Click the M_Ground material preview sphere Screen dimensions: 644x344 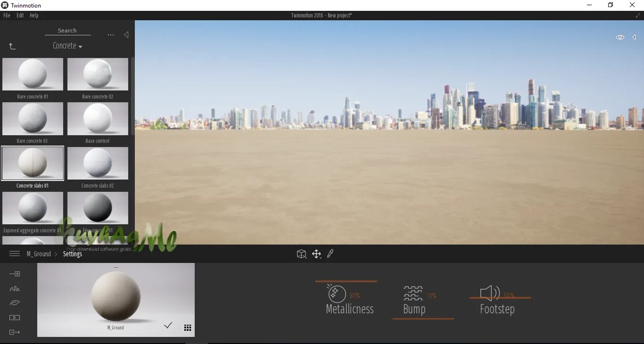116,296
